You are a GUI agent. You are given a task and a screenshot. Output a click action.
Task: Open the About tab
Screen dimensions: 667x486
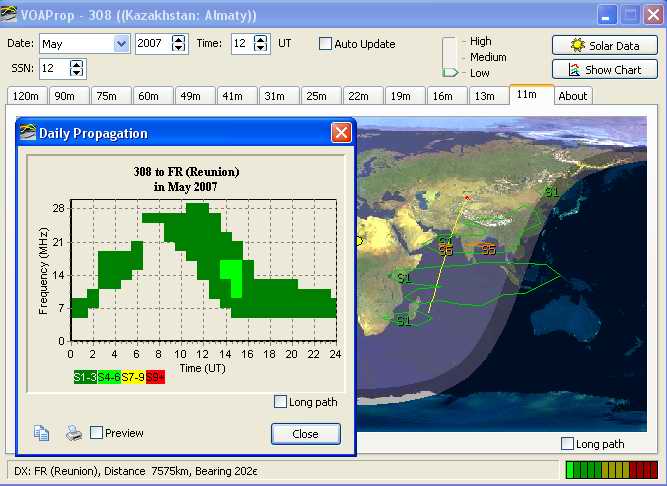573,96
